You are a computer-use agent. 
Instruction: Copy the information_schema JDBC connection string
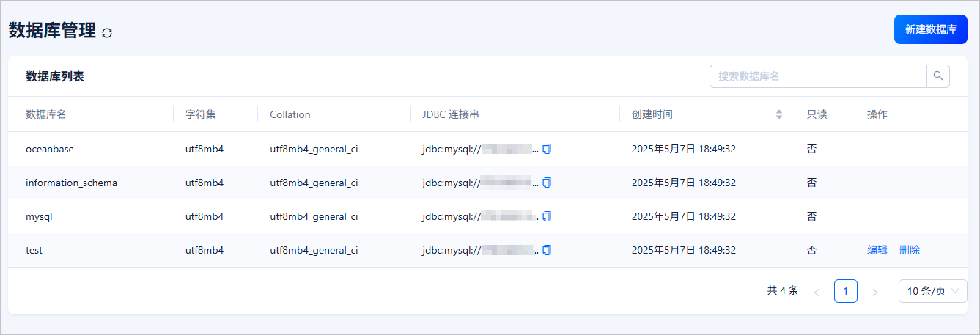547,183
